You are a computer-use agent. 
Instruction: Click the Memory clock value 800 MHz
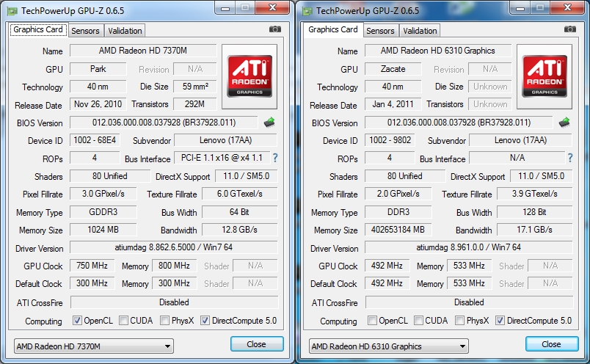pos(174,266)
